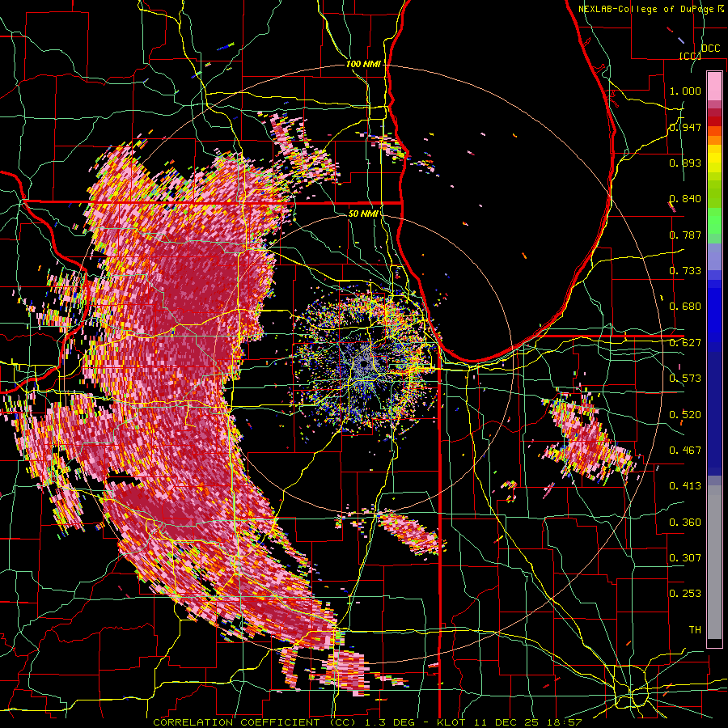Select the 0.573 scale value

pyautogui.click(x=685, y=379)
